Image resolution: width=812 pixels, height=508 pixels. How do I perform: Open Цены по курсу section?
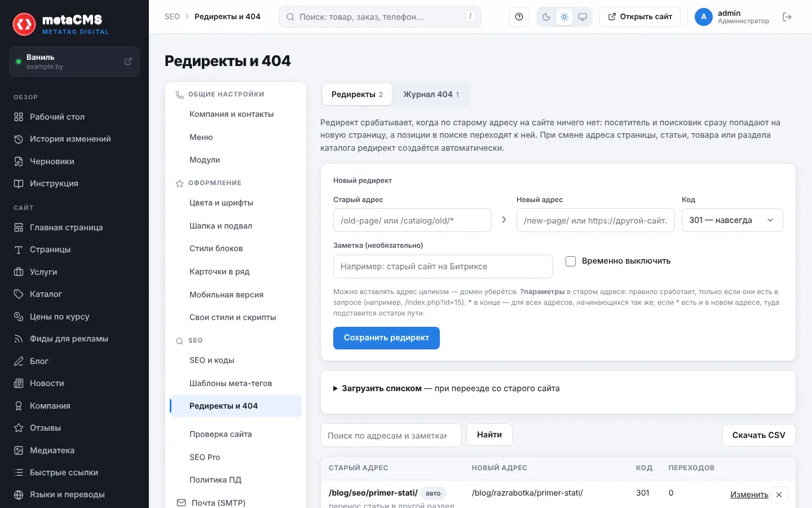pos(74,317)
